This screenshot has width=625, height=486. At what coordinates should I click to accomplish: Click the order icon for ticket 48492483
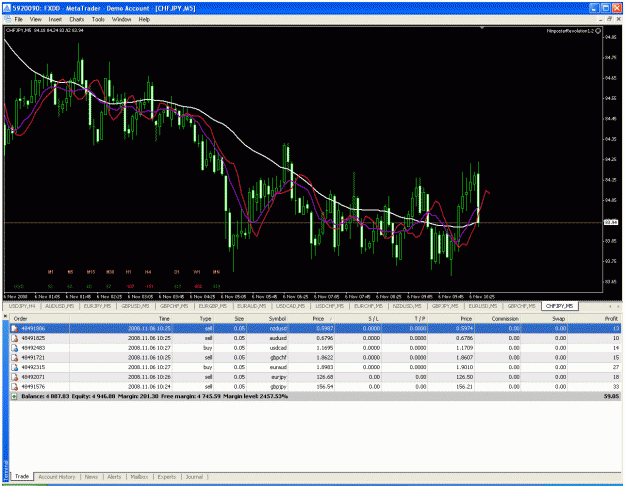(x=14, y=348)
